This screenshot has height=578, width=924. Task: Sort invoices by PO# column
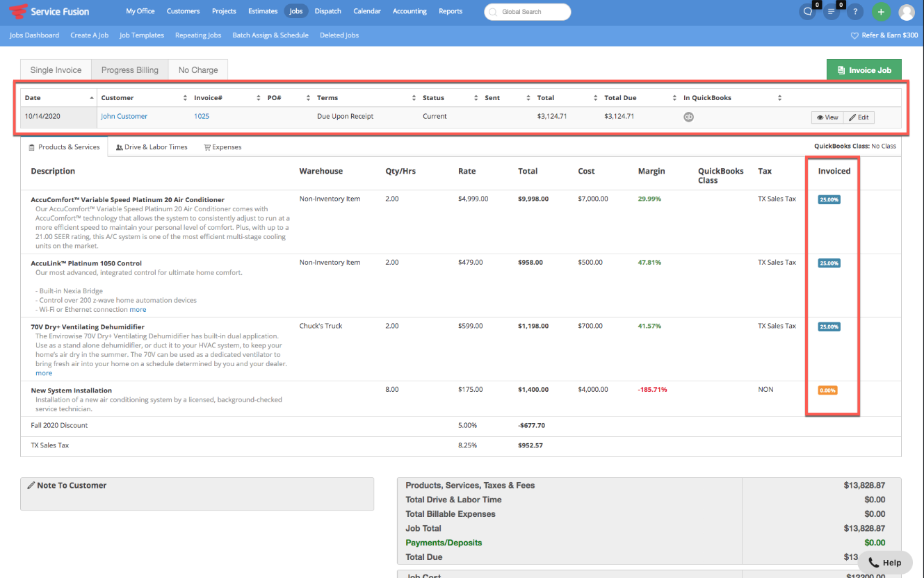288,98
